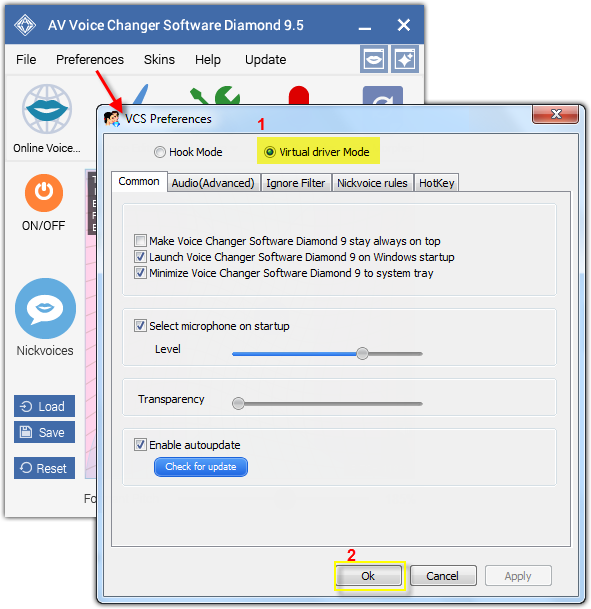
Task: Click the Check for update button
Action: click(x=201, y=467)
